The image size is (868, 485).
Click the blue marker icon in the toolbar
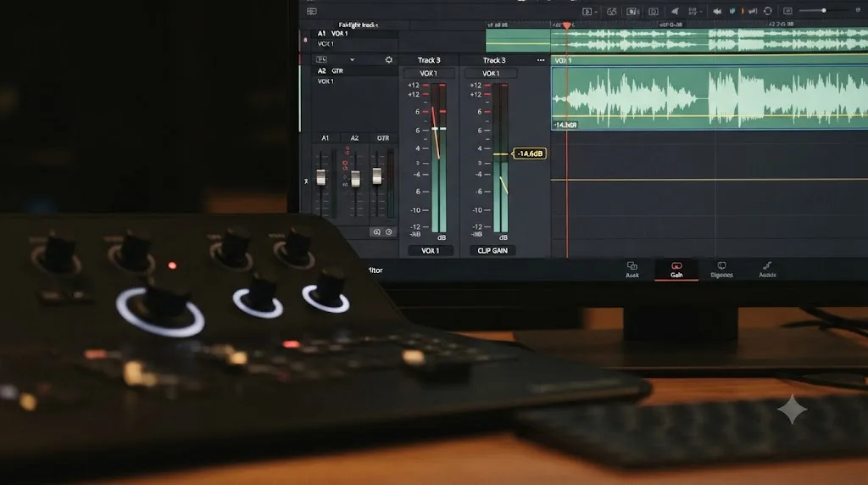coord(732,11)
